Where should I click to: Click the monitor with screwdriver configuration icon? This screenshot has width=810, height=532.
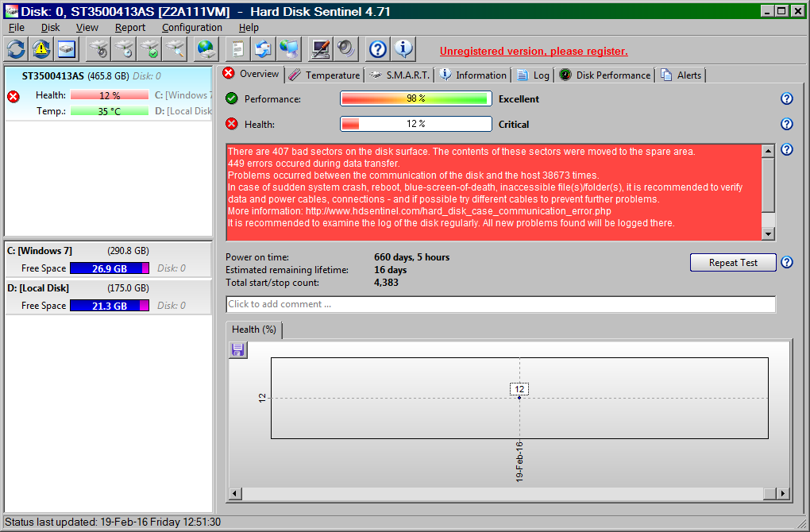pyautogui.click(x=320, y=49)
